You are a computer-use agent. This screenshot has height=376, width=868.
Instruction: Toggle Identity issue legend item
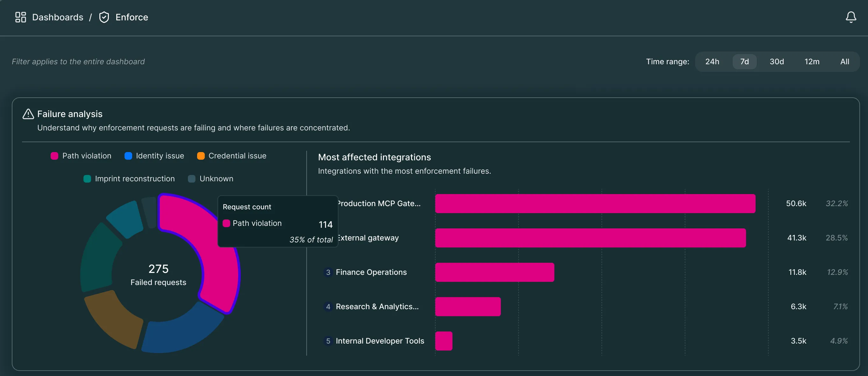pyautogui.click(x=154, y=156)
